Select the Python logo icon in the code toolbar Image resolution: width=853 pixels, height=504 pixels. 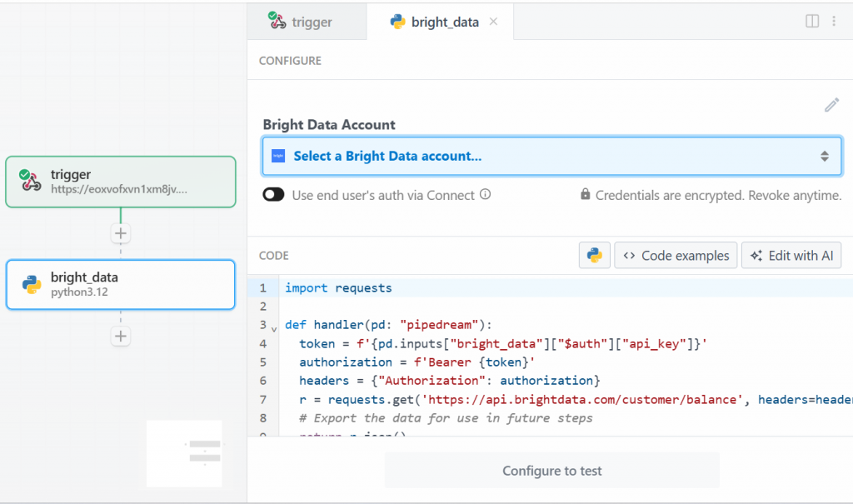[x=594, y=255]
